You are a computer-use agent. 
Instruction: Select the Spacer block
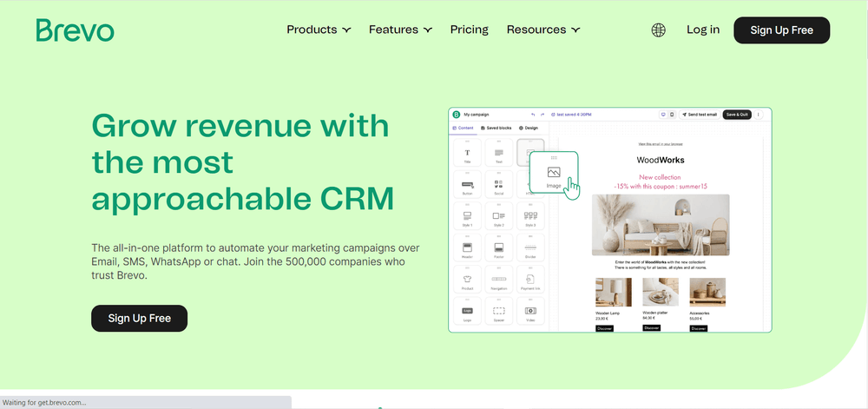point(499,311)
